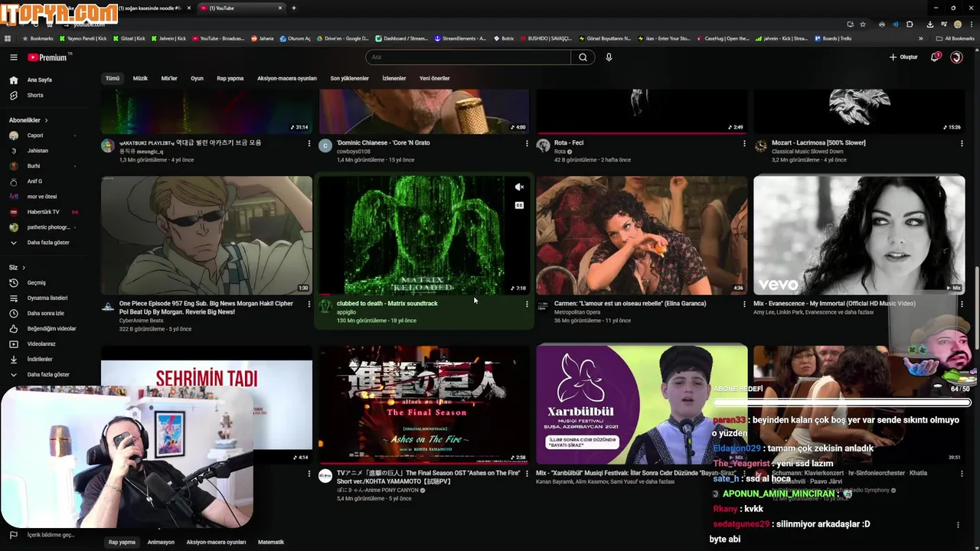Start voice search with microphone icon

(x=609, y=57)
